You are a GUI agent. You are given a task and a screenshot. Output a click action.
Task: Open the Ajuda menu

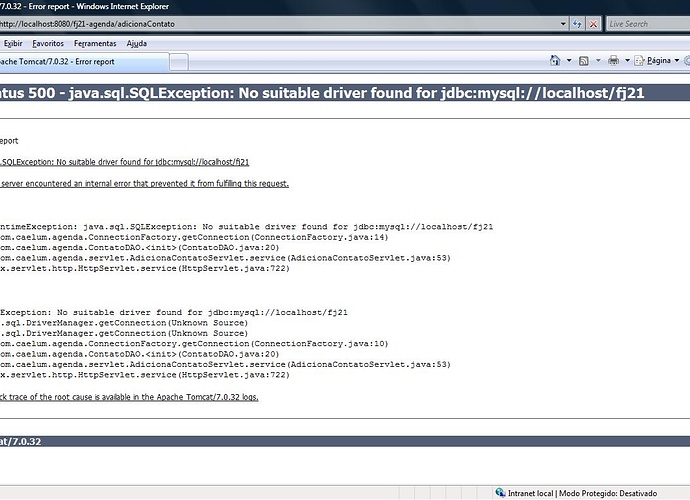pyautogui.click(x=137, y=44)
